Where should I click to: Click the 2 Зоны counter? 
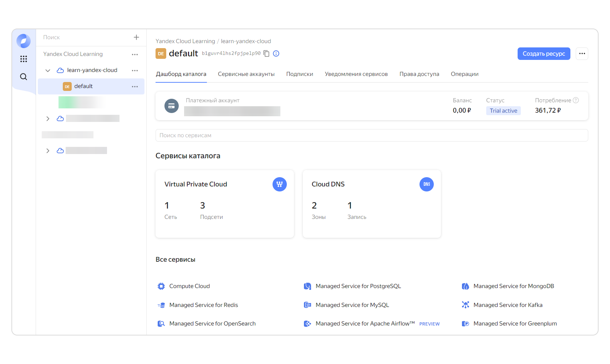(319, 210)
